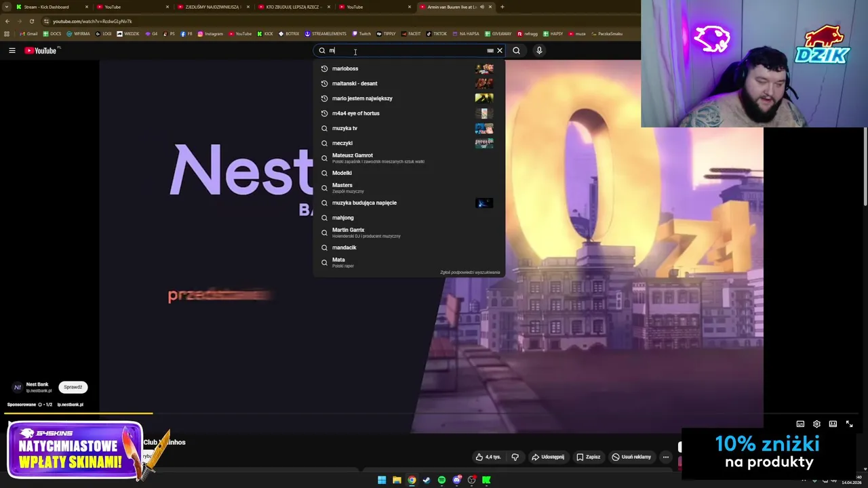Image resolution: width=868 pixels, height=488 pixels.
Task: Open the STREAMELEMENTS bookmark
Action: [325, 34]
